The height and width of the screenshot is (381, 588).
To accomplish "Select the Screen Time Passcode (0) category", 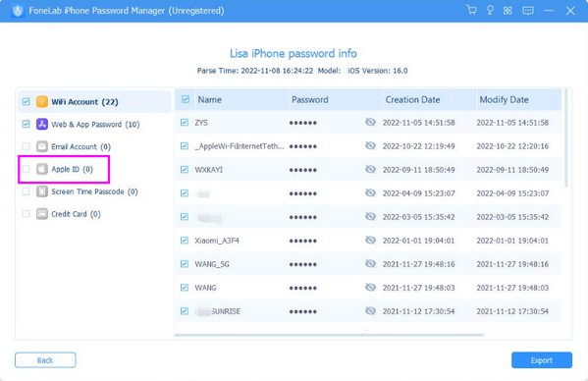I will click(94, 192).
